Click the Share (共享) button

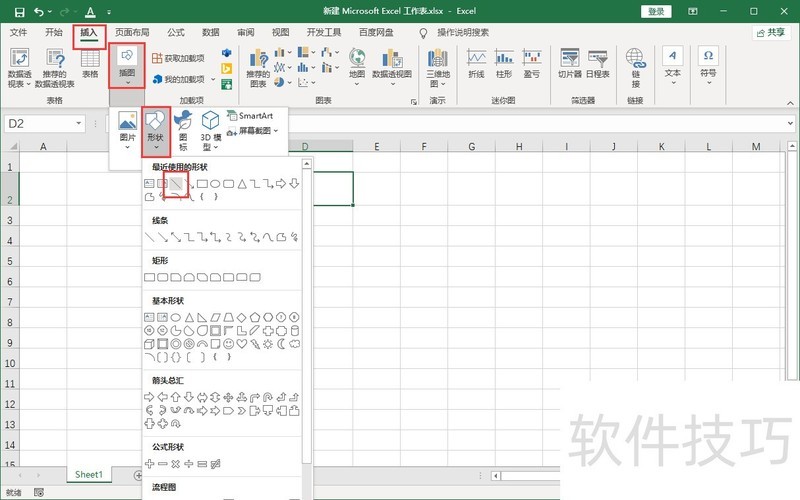pyautogui.click(x=771, y=33)
